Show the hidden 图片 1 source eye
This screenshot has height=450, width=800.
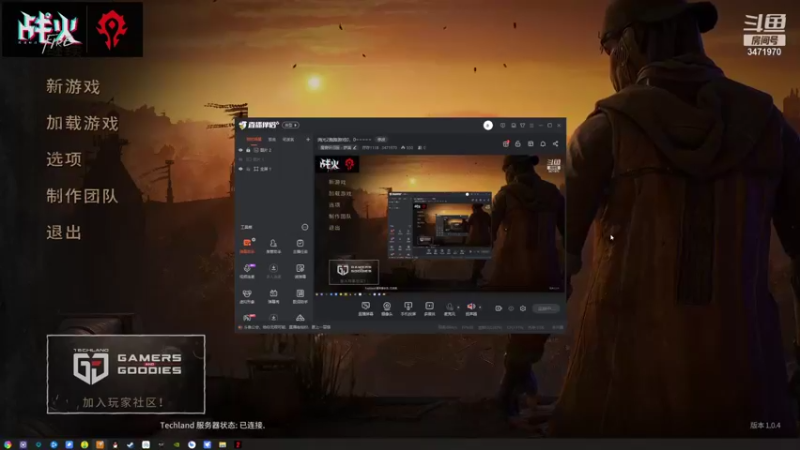point(241,159)
